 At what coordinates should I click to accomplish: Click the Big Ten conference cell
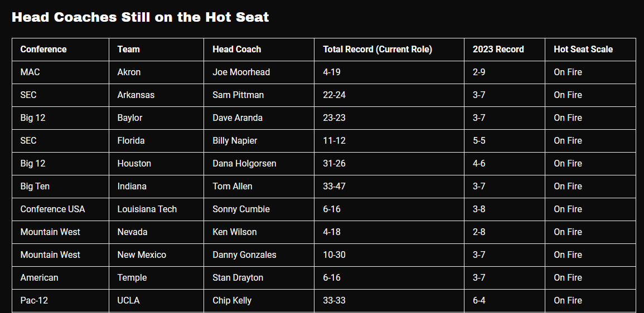click(x=35, y=187)
